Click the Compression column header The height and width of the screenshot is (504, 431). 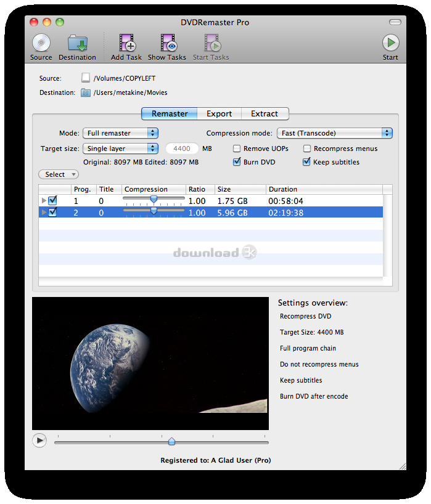pos(154,189)
